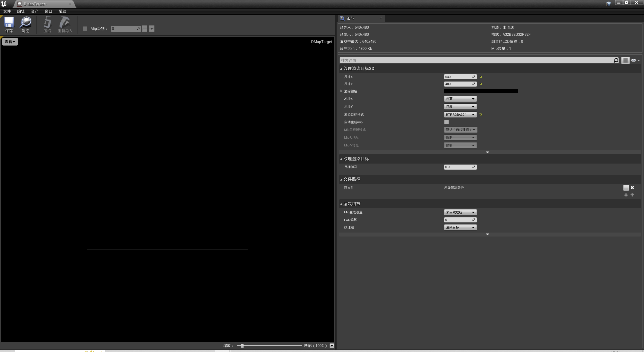The height and width of the screenshot is (352, 644).
Task: Open the 清除颜色 color swatch
Action: 480,91
